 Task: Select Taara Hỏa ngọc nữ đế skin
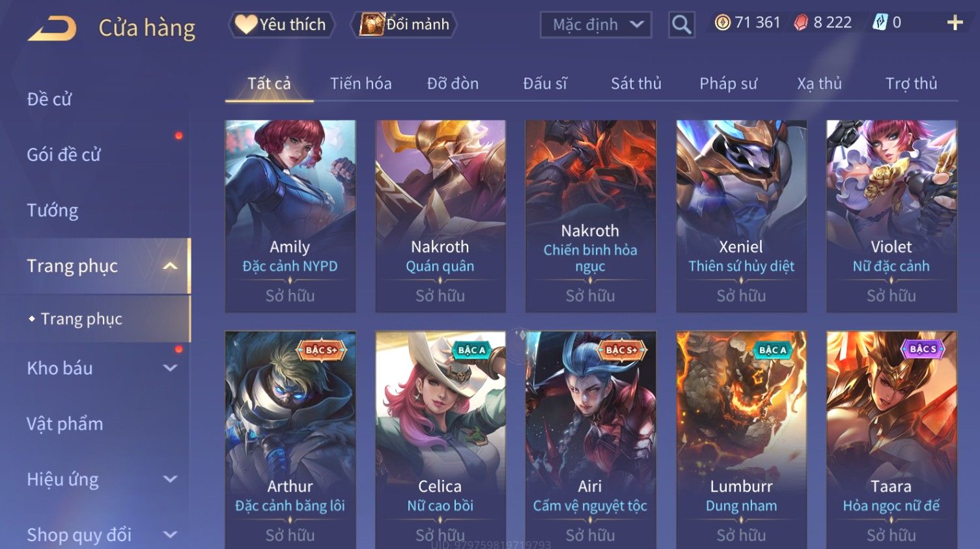pos(891,440)
